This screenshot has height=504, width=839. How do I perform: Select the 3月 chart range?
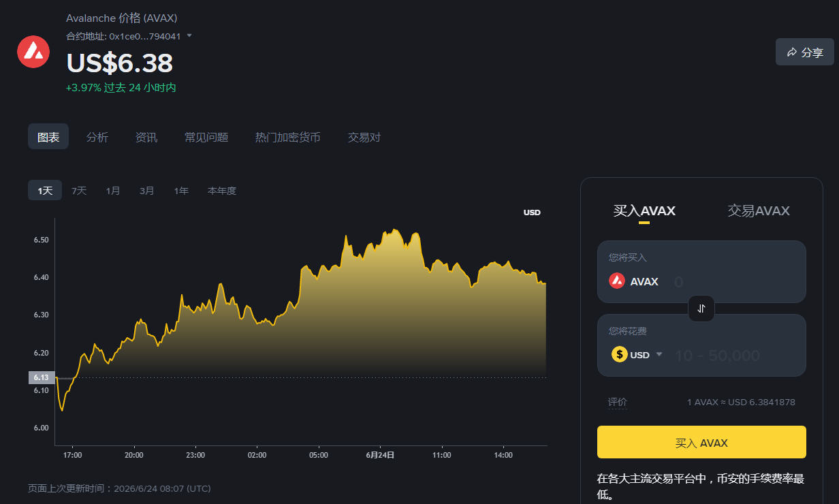tap(147, 191)
